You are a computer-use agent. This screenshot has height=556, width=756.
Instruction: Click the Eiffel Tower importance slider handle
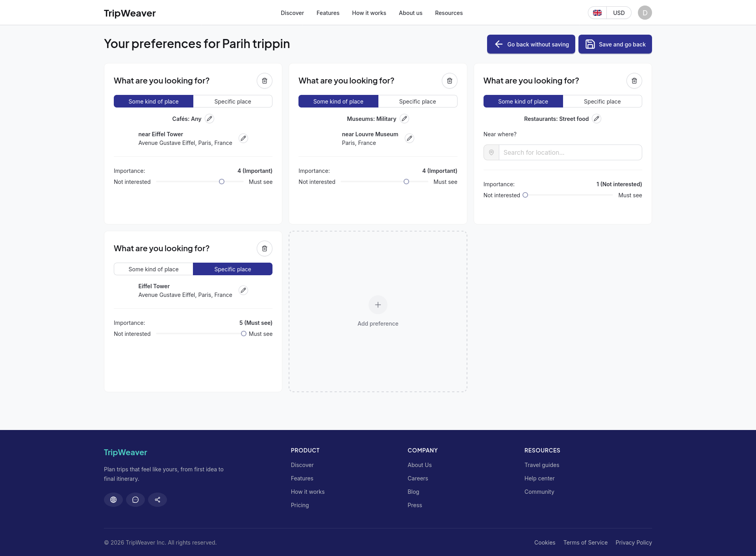coord(244,334)
